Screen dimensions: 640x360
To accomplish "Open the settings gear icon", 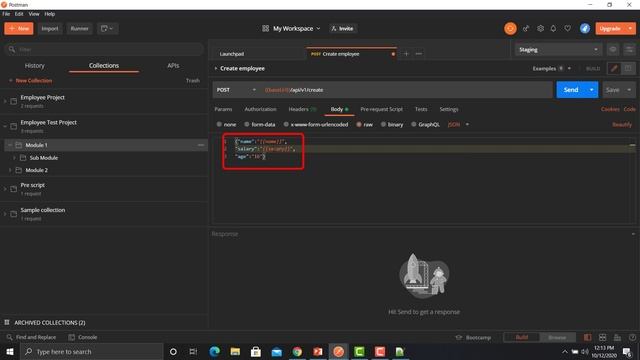I will pyautogui.click(x=540, y=29).
